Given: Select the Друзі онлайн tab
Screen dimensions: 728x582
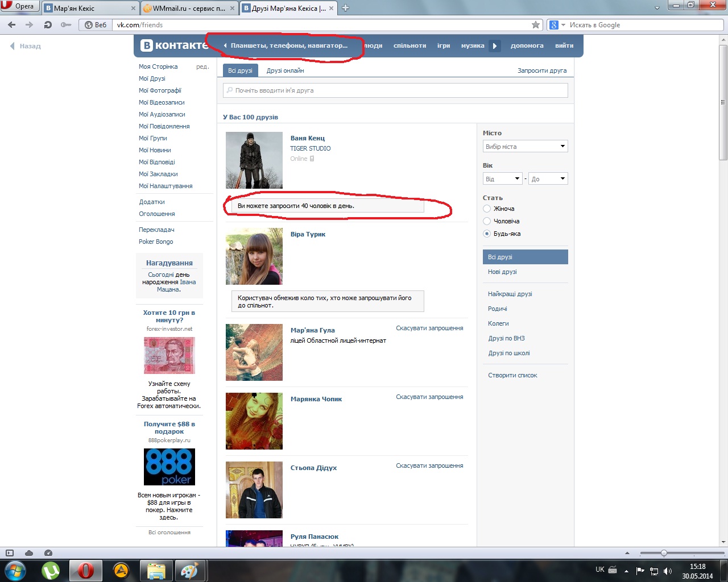Looking at the screenshot, I should [286, 70].
